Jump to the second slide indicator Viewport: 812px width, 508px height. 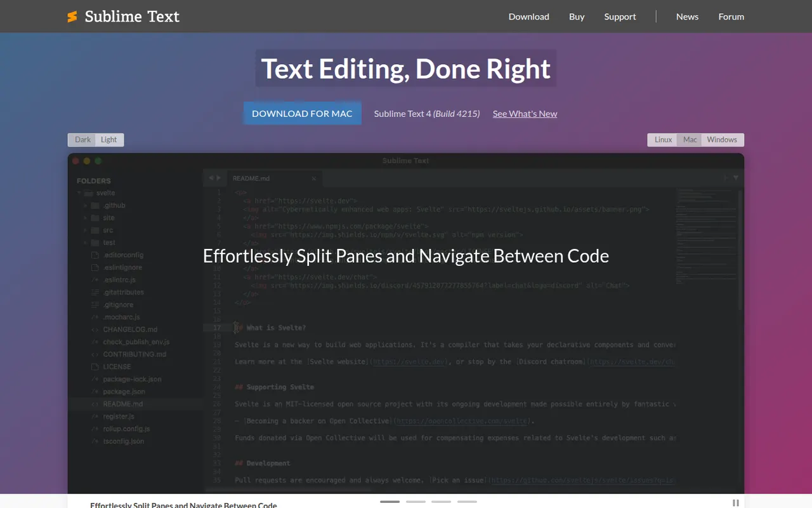(416, 502)
